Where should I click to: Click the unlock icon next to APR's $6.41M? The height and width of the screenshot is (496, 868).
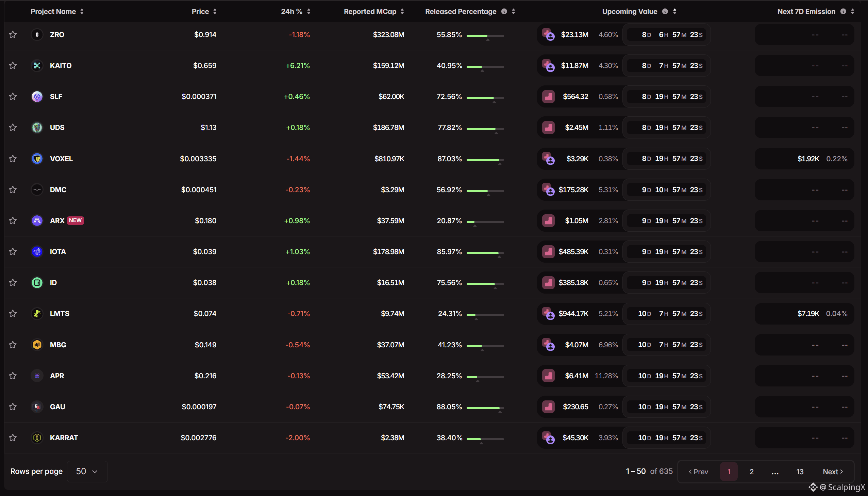(548, 376)
